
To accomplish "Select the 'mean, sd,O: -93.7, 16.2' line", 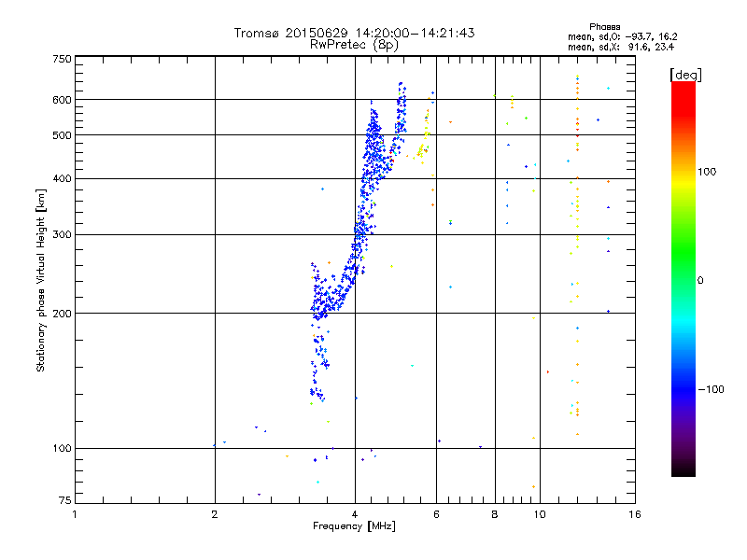I will click(x=622, y=36).
